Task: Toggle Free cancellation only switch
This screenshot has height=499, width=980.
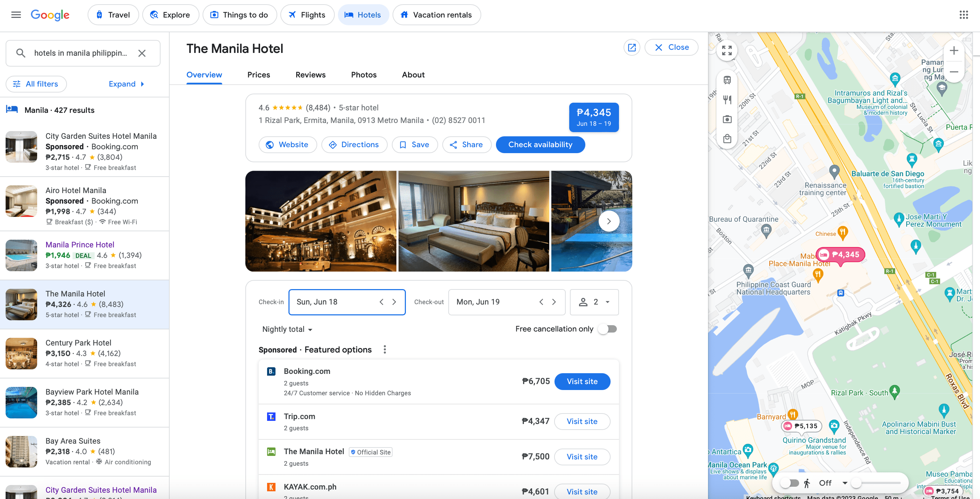Action: coord(607,329)
